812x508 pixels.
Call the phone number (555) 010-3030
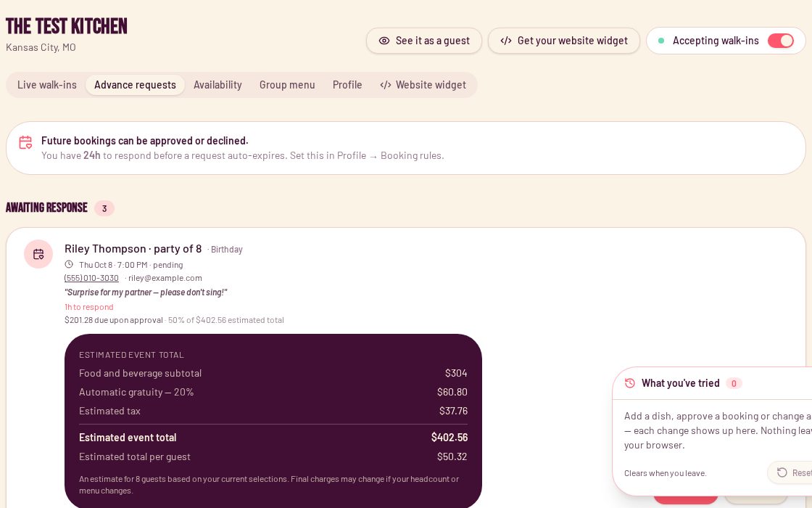[91, 278]
